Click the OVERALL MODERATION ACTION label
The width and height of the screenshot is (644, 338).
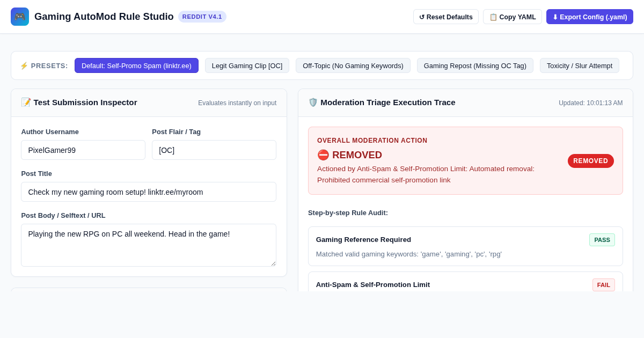(x=372, y=141)
